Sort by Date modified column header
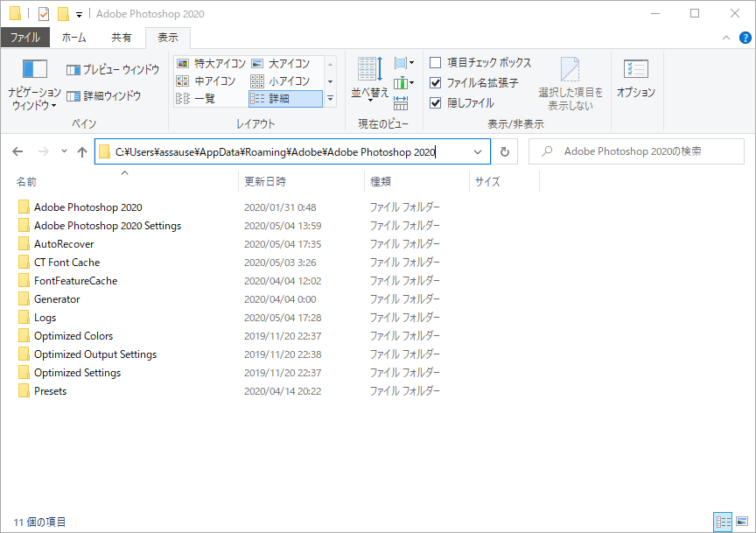This screenshot has height=533, width=756. pyautogui.click(x=301, y=182)
